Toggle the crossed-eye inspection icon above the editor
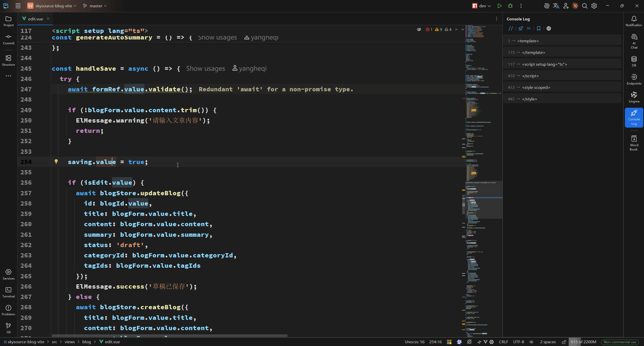644x346 pixels. pyautogui.click(x=419, y=29)
